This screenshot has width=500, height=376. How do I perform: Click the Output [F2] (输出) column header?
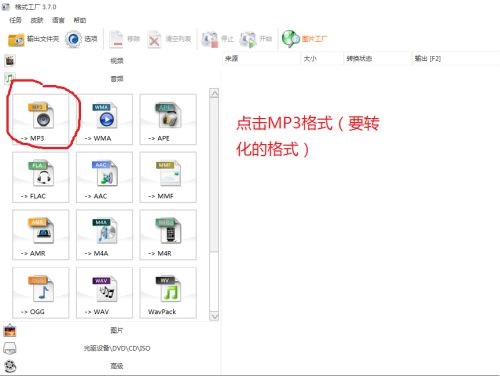tap(455, 59)
